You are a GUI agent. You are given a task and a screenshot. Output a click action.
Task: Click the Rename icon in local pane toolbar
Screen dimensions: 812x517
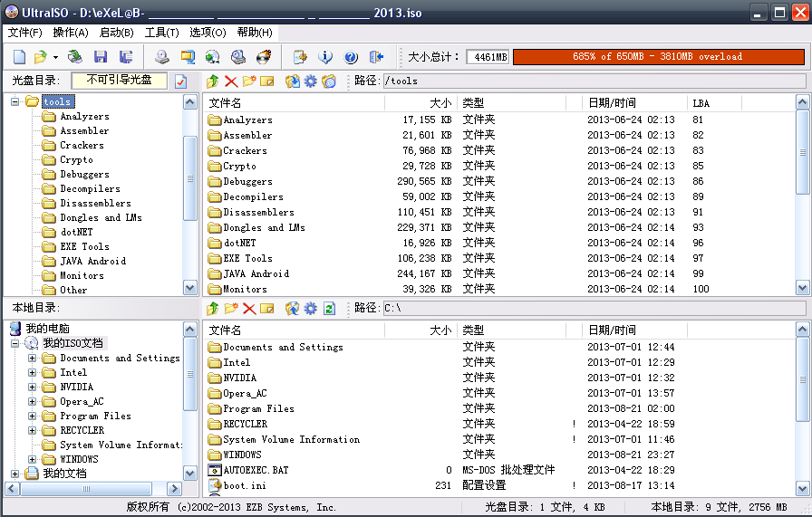point(267,309)
